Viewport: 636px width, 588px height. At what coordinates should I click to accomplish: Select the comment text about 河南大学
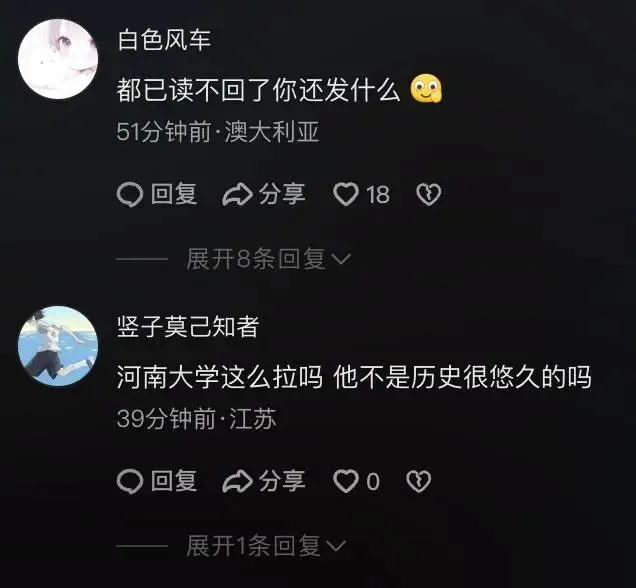[x=354, y=377]
